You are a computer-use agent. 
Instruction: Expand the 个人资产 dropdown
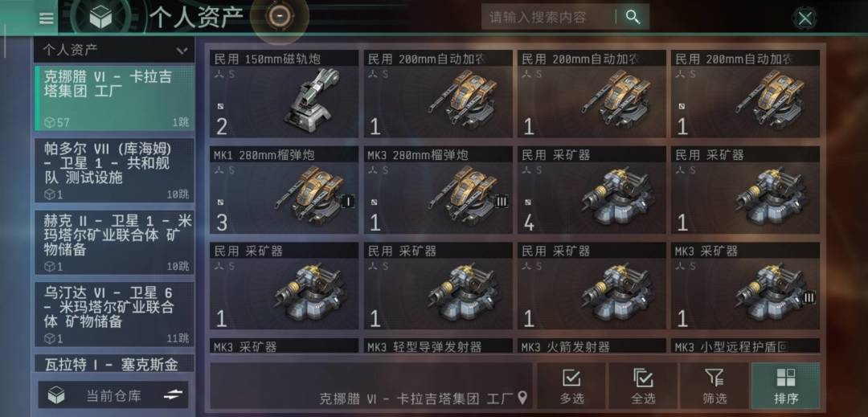[x=114, y=51]
